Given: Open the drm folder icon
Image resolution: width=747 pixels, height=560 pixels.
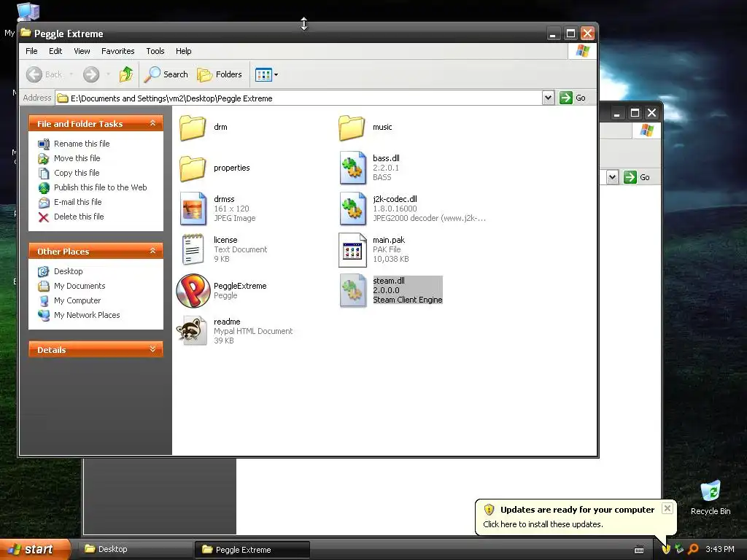Looking at the screenshot, I should click(x=193, y=128).
